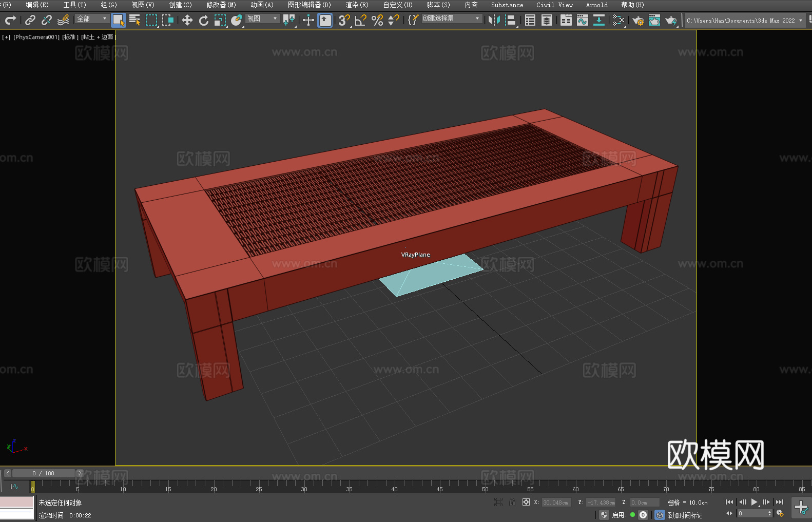Open the 创建(C) menu

point(180,5)
